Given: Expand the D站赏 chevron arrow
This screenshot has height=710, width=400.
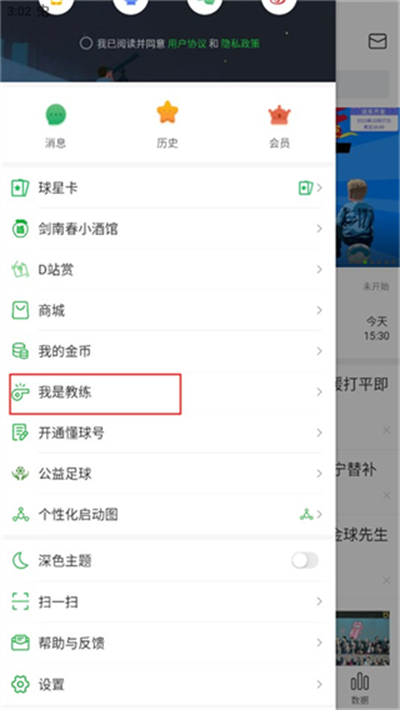Looking at the screenshot, I should coord(319,269).
